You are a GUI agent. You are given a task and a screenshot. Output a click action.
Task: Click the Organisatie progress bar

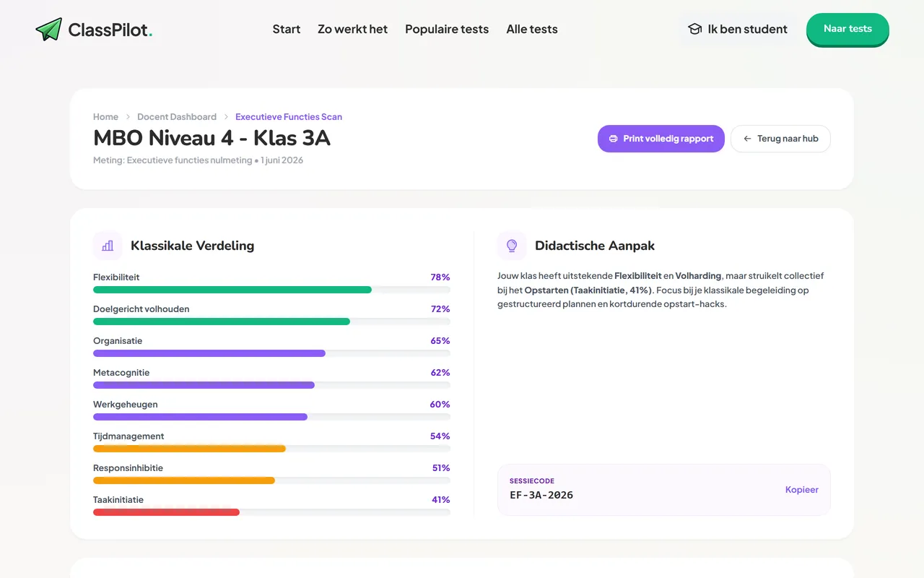point(271,353)
